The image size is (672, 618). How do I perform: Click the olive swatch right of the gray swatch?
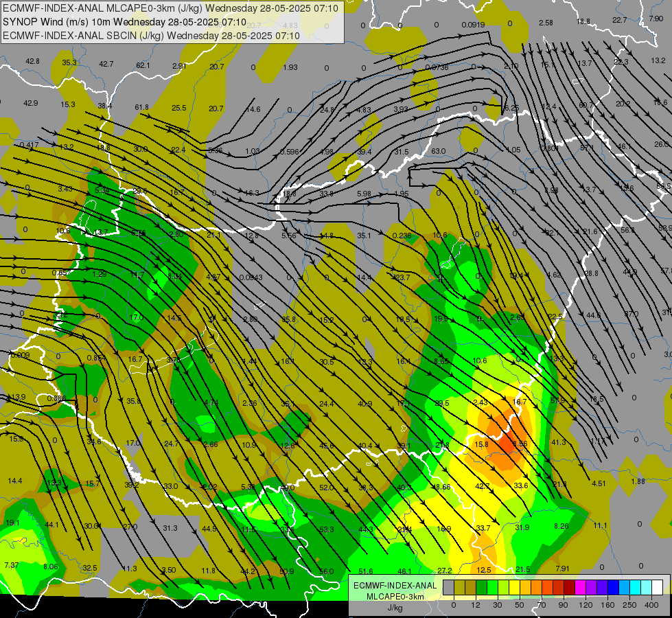coord(459,587)
